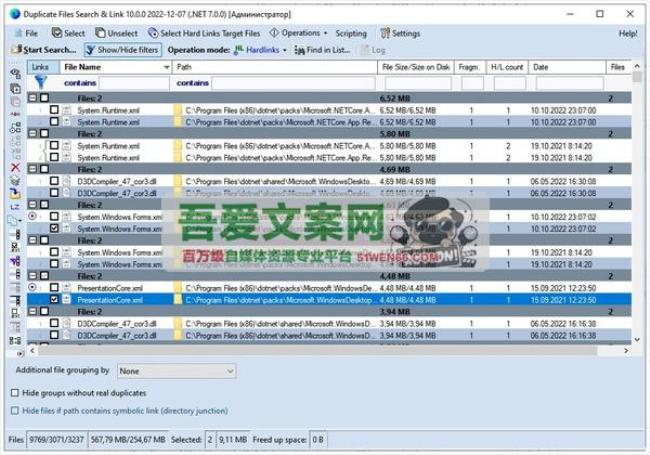The height and width of the screenshot is (455, 650).
Task: Open the Operations dropdown menu
Action: pos(298,33)
